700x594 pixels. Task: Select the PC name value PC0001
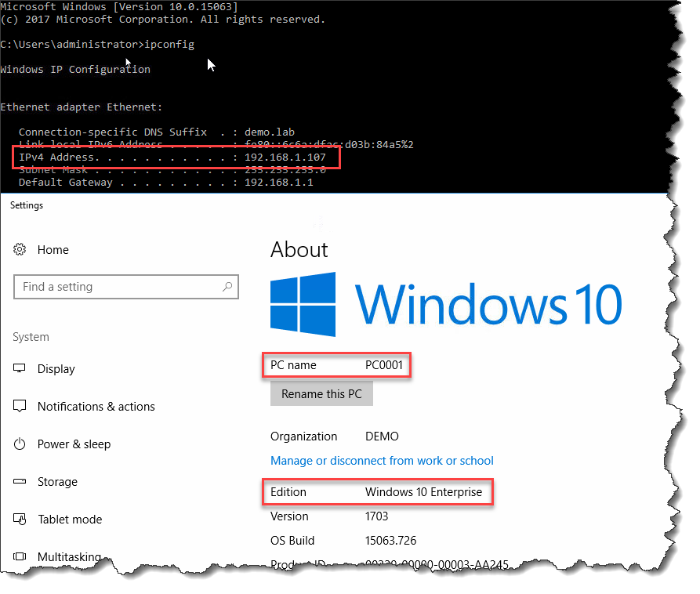tap(384, 365)
